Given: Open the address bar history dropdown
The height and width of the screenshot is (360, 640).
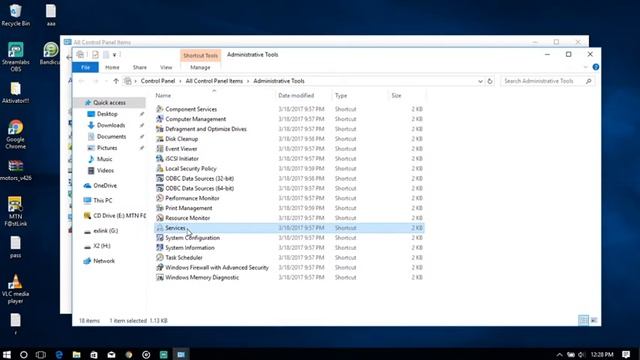Looking at the screenshot, I should point(480,81).
